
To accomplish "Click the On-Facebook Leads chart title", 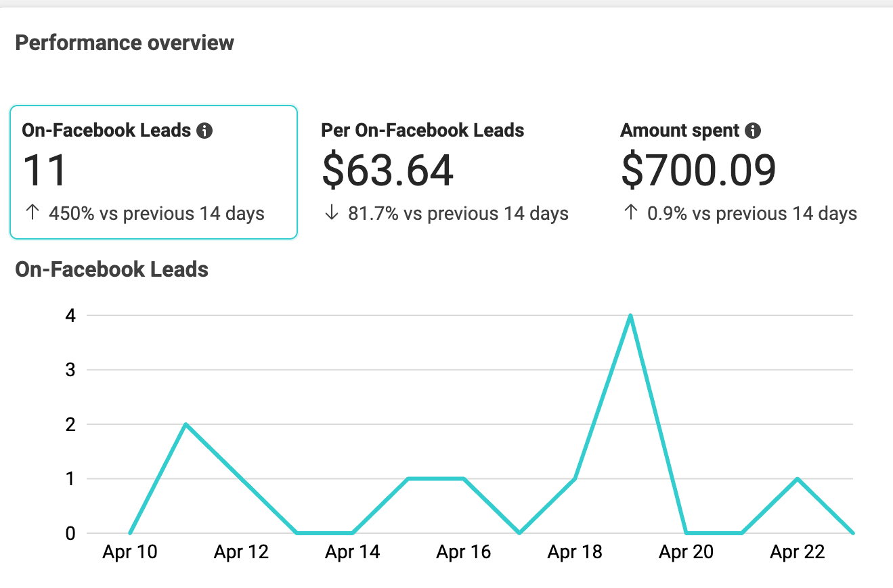I will coord(112,269).
